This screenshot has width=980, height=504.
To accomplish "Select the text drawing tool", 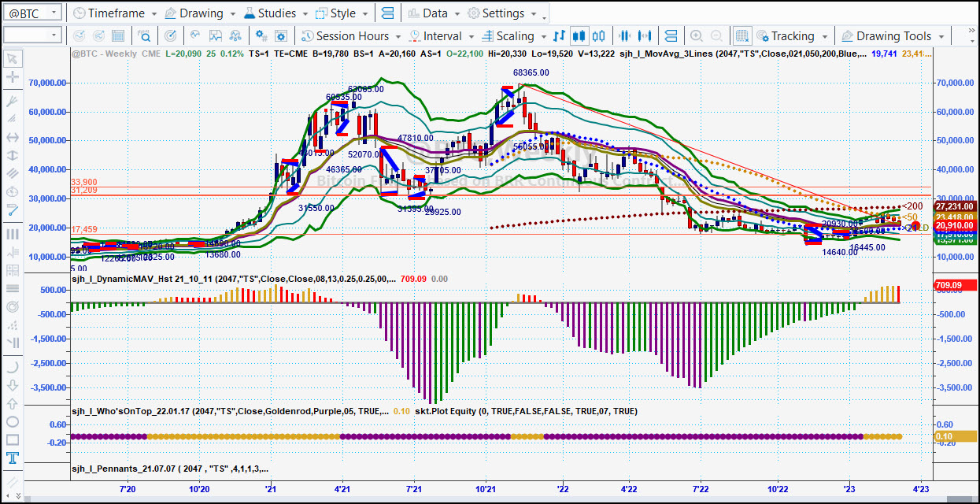I will 13,458.
